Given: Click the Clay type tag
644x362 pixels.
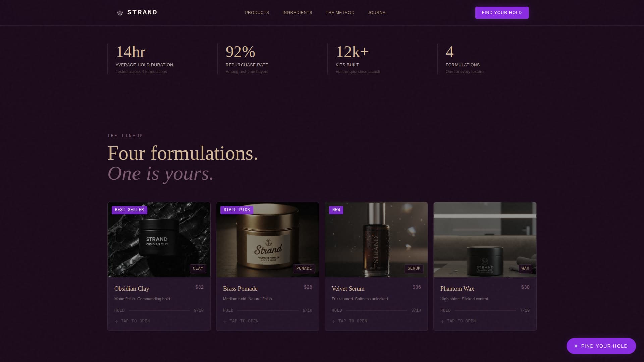Looking at the screenshot, I should [198, 268].
